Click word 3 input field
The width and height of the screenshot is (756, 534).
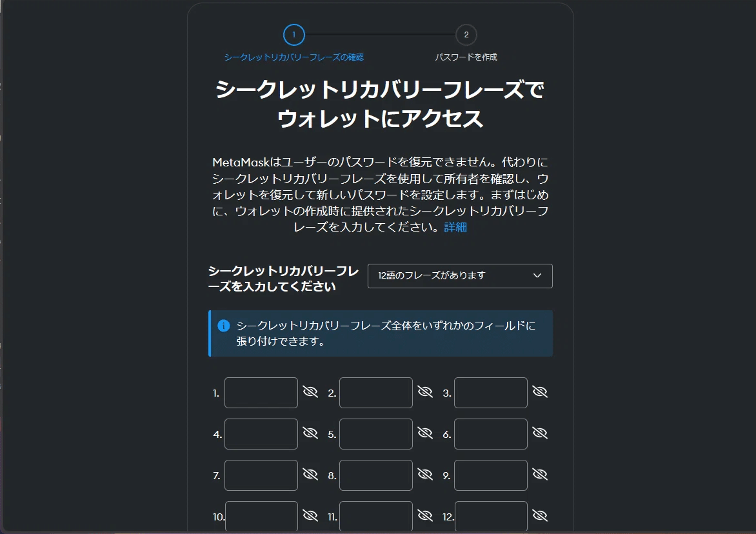(x=490, y=393)
